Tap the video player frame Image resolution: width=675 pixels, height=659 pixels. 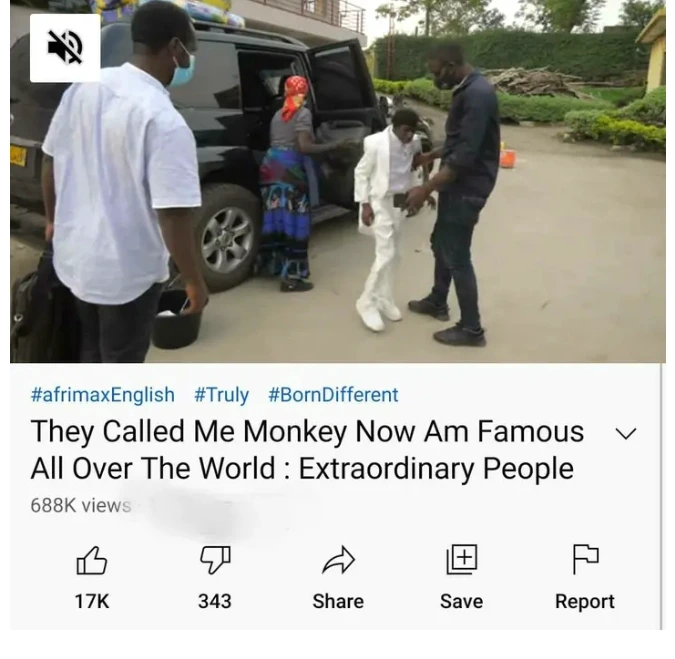click(x=338, y=181)
